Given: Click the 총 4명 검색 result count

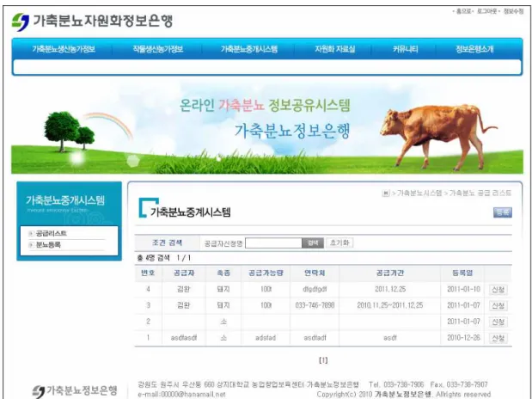Looking at the screenshot, I should [x=153, y=258].
